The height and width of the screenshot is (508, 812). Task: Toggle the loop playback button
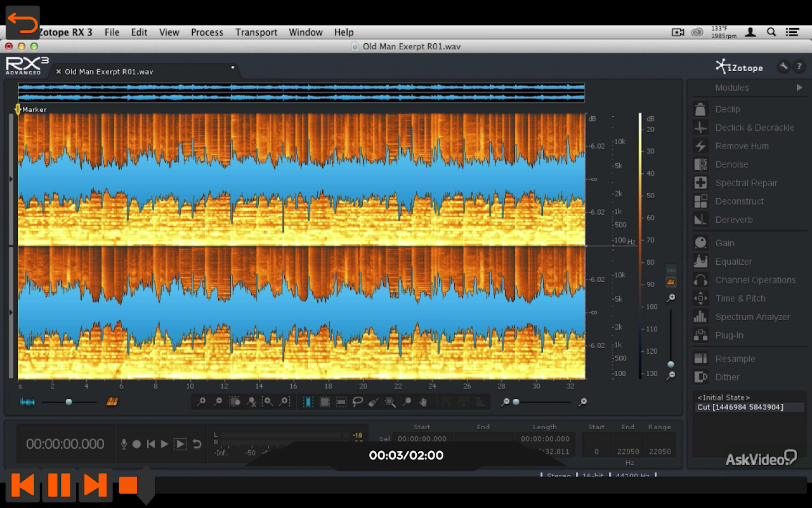tap(197, 444)
